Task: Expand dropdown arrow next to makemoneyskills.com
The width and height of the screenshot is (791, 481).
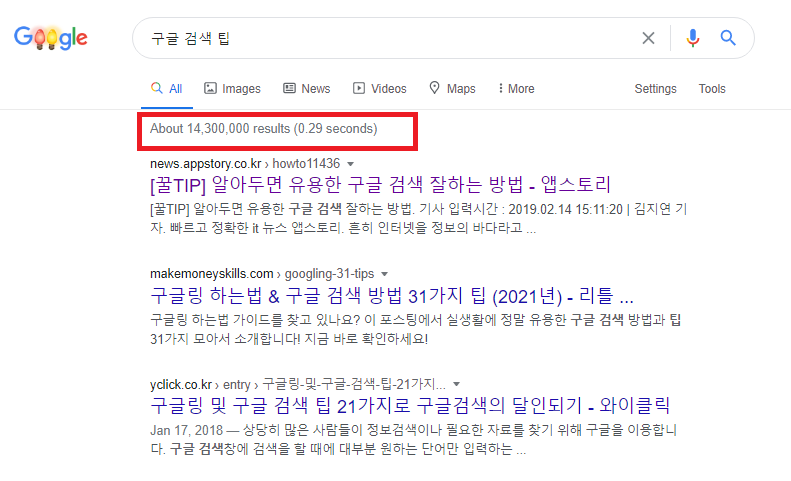Action: click(x=384, y=274)
